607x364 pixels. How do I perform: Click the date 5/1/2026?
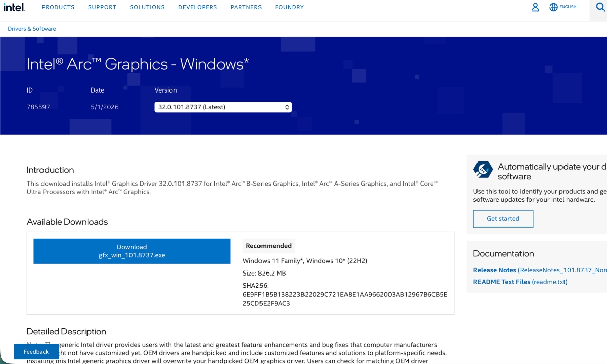tap(105, 107)
